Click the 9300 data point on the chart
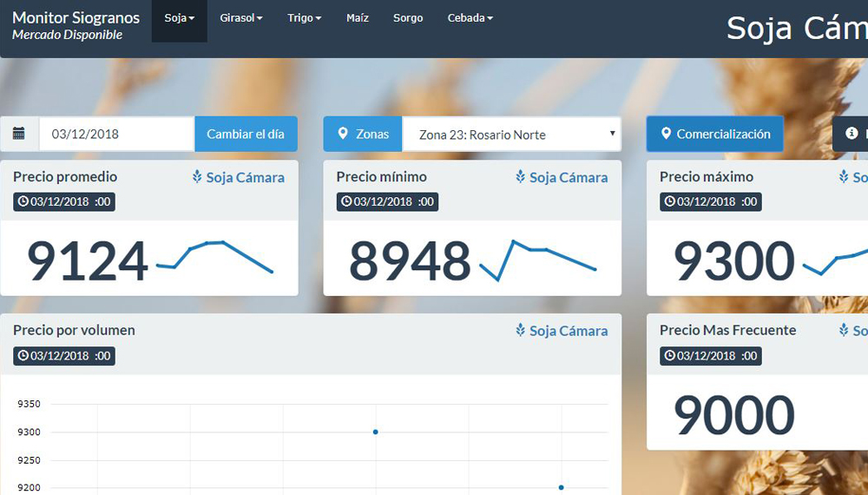The width and height of the screenshot is (868, 495). pos(375,432)
